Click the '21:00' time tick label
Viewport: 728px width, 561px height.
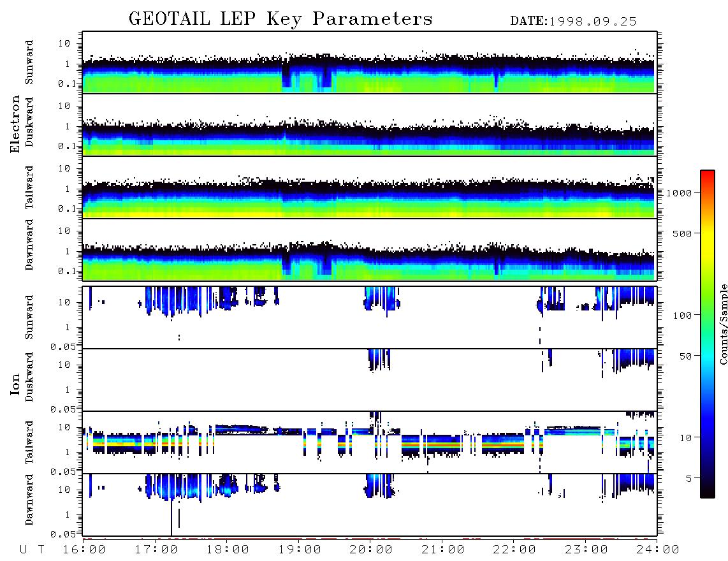coord(444,550)
